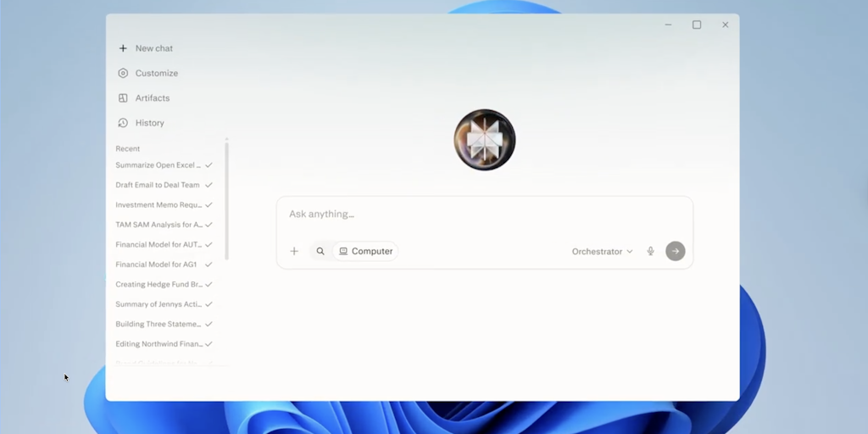The height and width of the screenshot is (434, 868).
Task: Click checkmark next to Financial Model for AG1
Action: (209, 264)
